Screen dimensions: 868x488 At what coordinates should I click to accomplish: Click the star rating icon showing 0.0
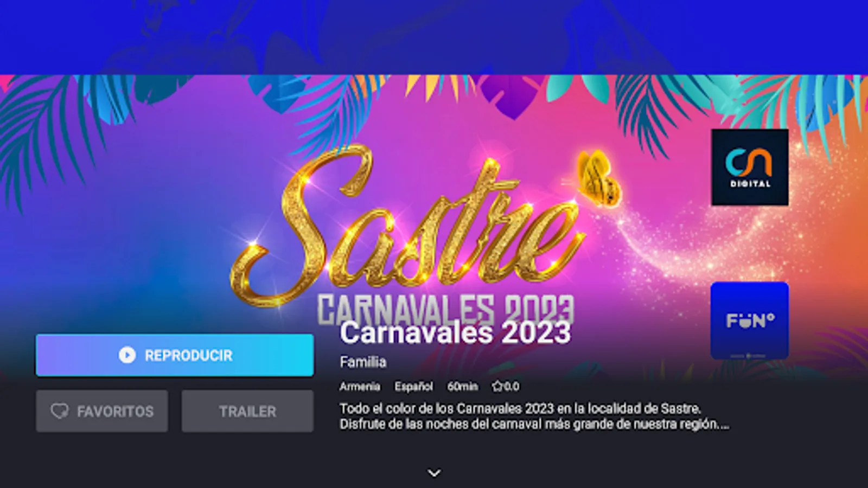(x=497, y=386)
